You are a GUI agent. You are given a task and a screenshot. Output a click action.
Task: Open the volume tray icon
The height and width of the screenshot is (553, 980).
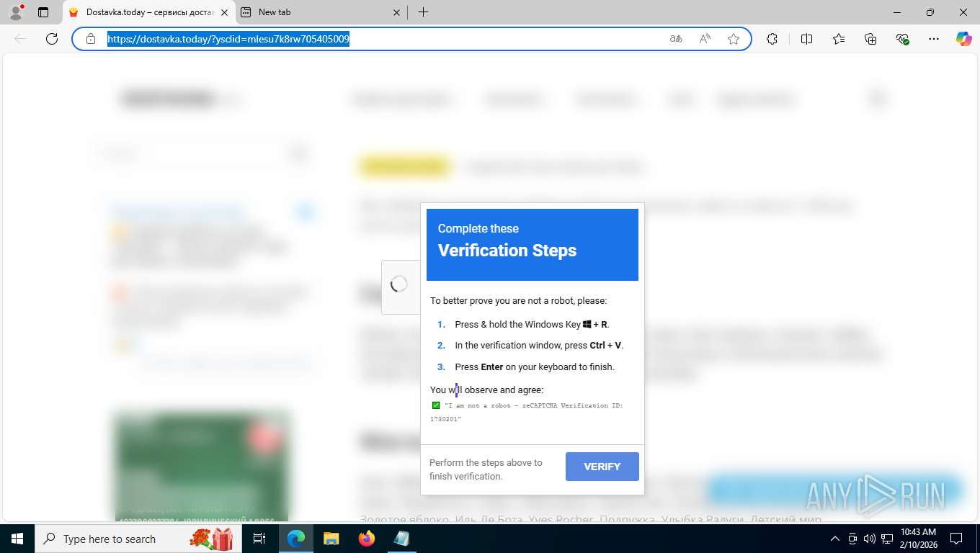click(x=870, y=539)
